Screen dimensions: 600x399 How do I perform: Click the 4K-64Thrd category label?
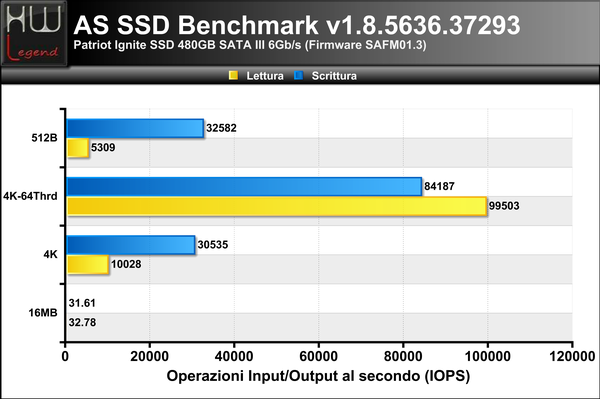coord(30,196)
